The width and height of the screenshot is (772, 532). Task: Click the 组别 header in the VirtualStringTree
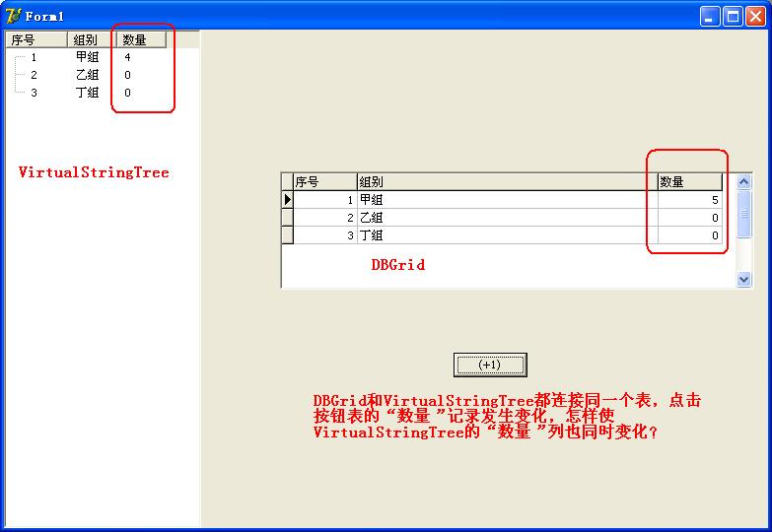pyautogui.click(x=92, y=39)
